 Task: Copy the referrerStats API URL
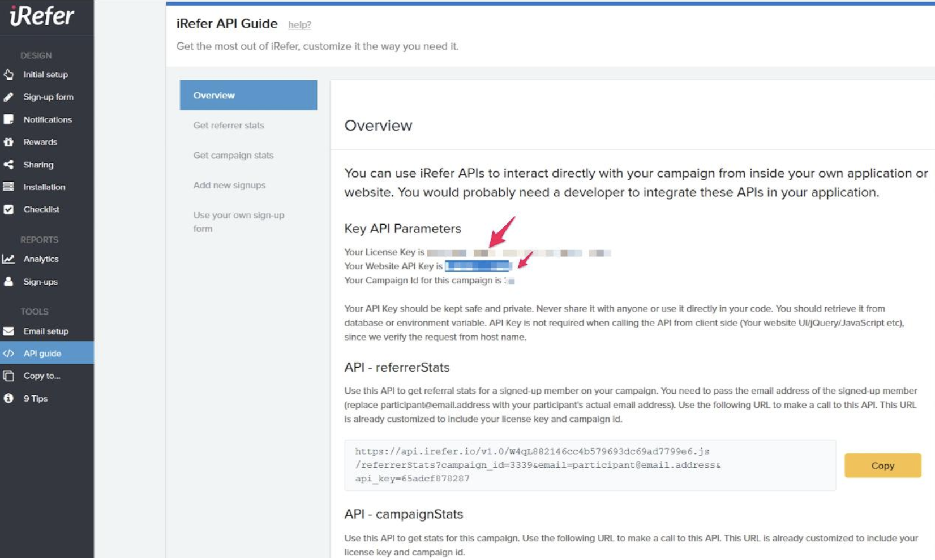[x=882, y=466]
